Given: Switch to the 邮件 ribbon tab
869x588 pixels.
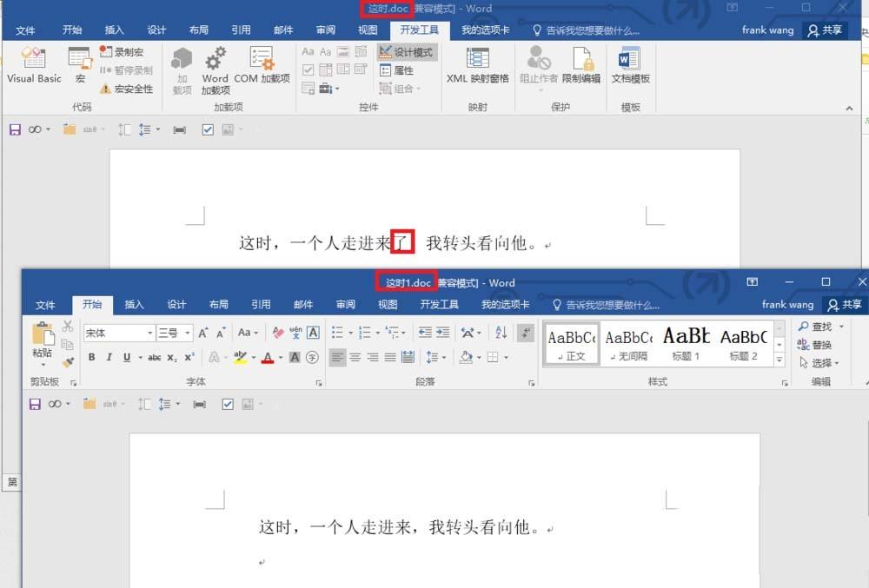Looking at the screenshot, I should click(283, 30).
